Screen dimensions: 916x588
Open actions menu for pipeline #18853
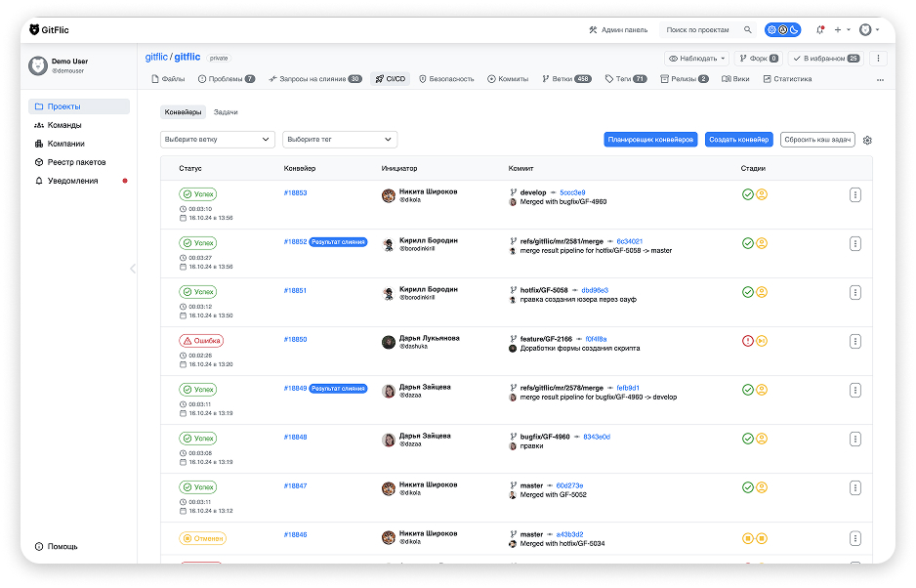pos(855,195)
